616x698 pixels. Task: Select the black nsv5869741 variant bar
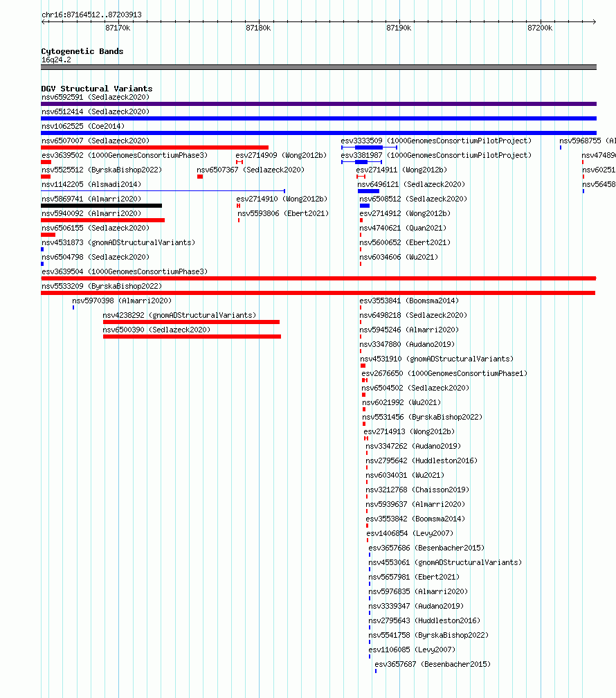click(102, 206)
